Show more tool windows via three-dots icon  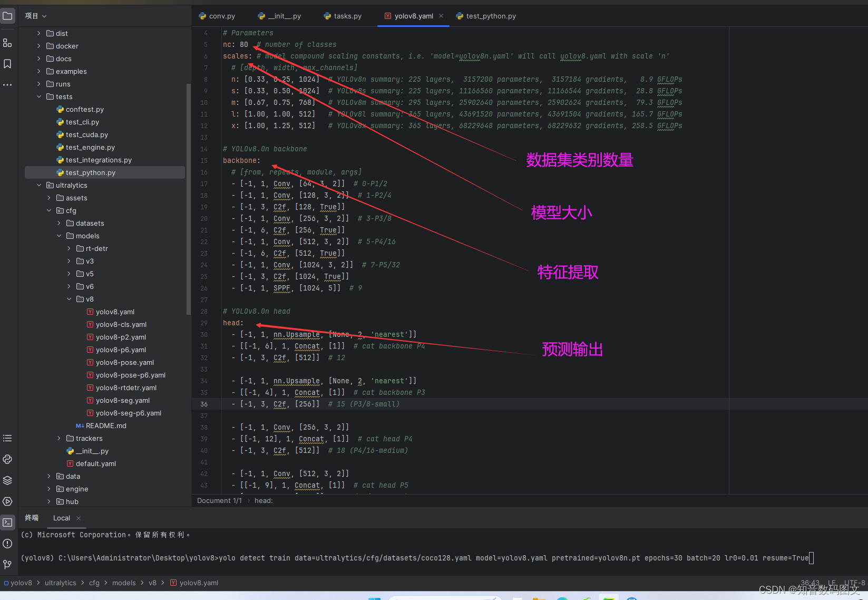[x=7, y=85]
